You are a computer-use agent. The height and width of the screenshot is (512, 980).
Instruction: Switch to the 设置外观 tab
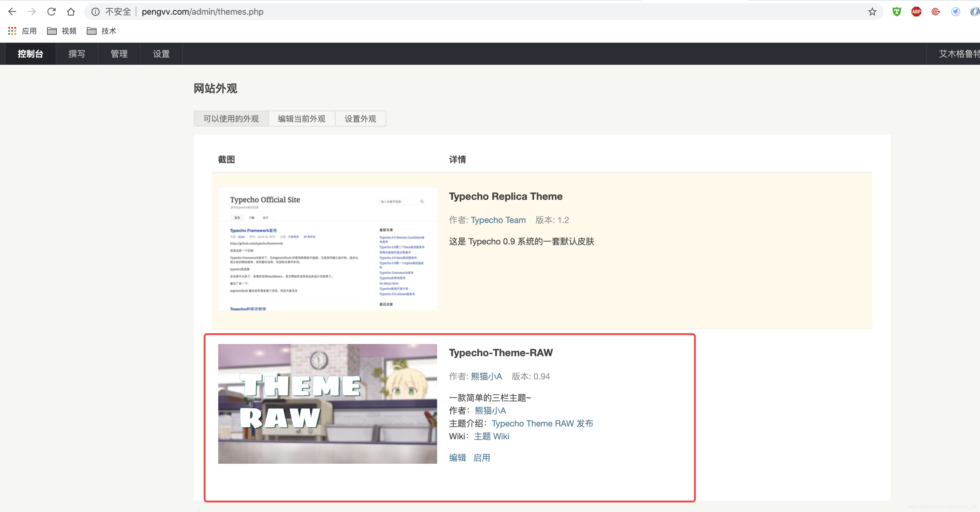pyautogui.click(x=360, y=119)
